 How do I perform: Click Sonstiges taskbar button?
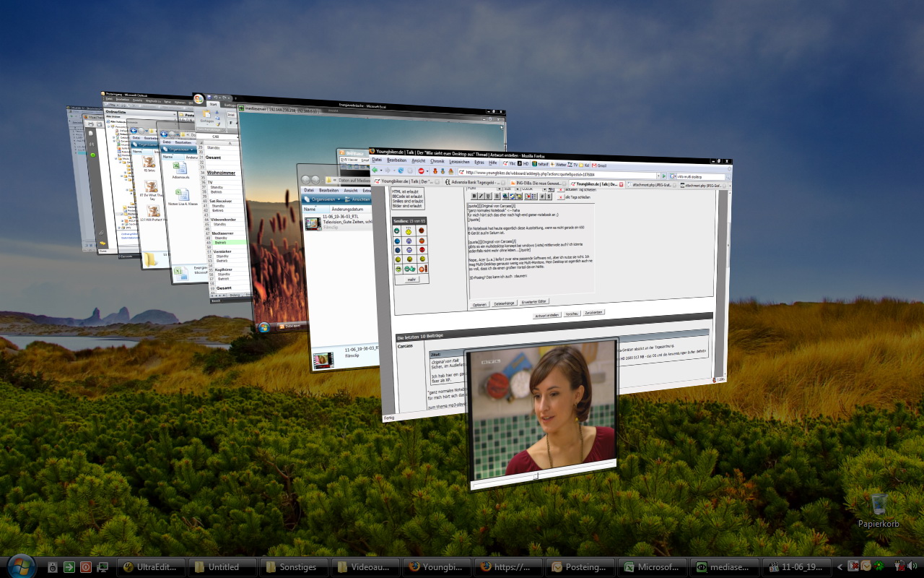click(x=295, y=567)
